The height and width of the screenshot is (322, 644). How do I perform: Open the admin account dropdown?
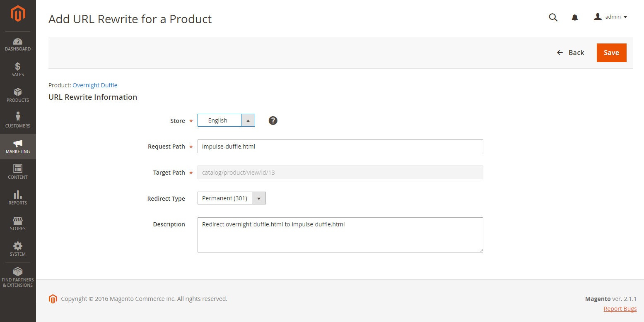tap(610, 17)
